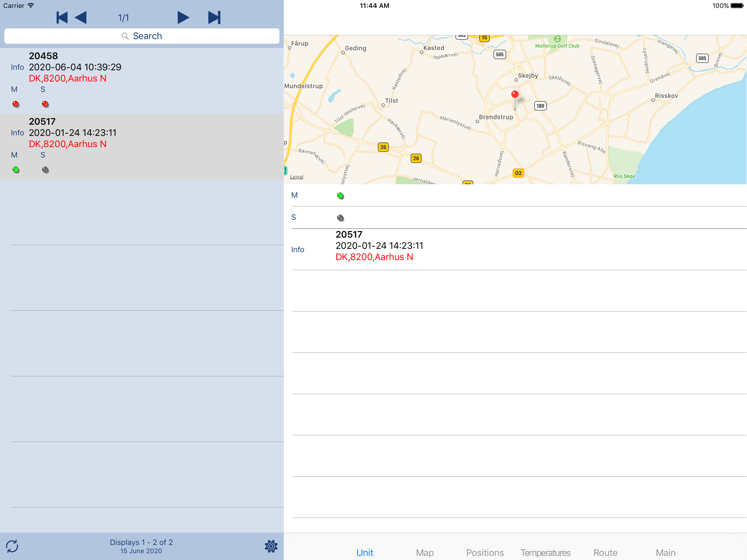This screenshot has width=747, height=560.
Task: Switch to the Temperatures tab
Action: coord(545,553)
